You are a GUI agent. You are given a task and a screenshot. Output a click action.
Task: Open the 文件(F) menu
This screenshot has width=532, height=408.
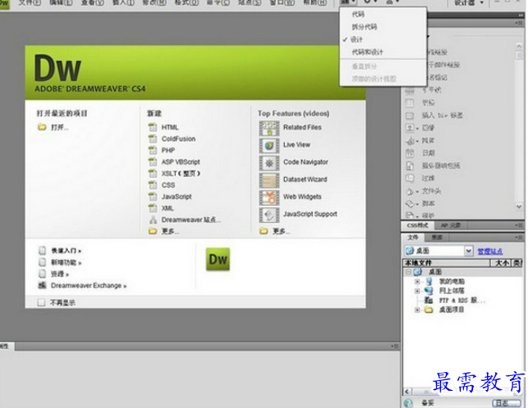click(x=29, y=2)
